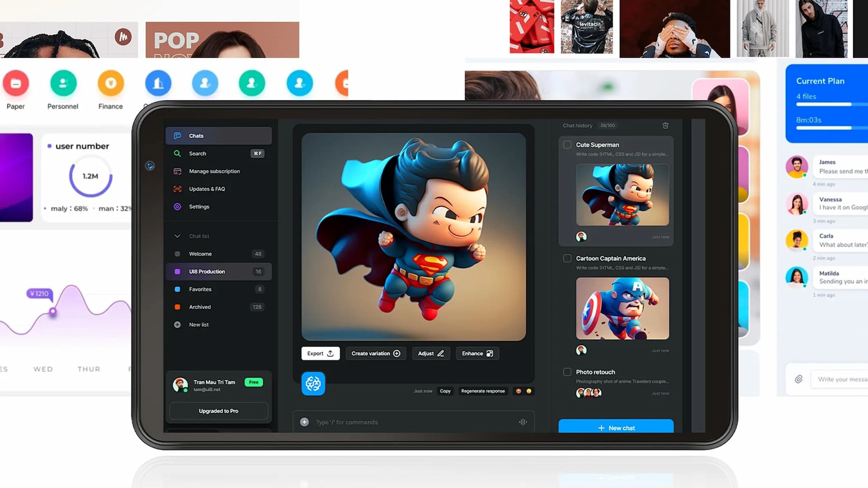
Task: Open the Cute Superman history thumbnail
Action: pos(623,195)
